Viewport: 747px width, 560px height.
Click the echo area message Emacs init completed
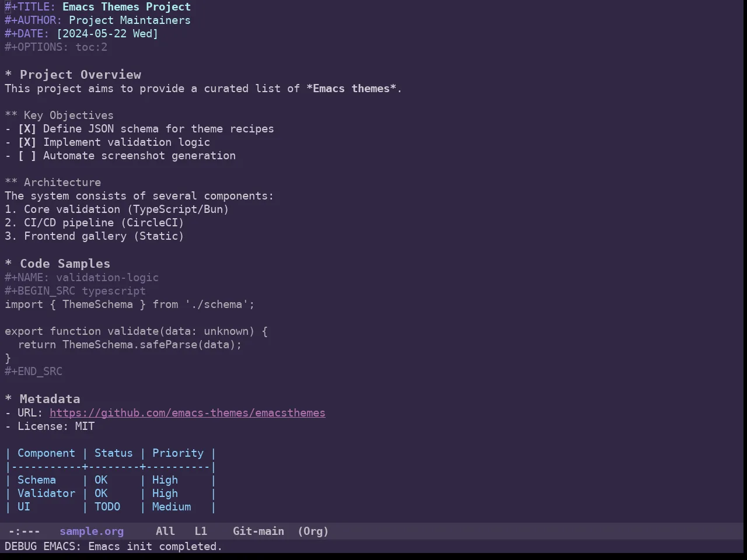coord(155,547)
